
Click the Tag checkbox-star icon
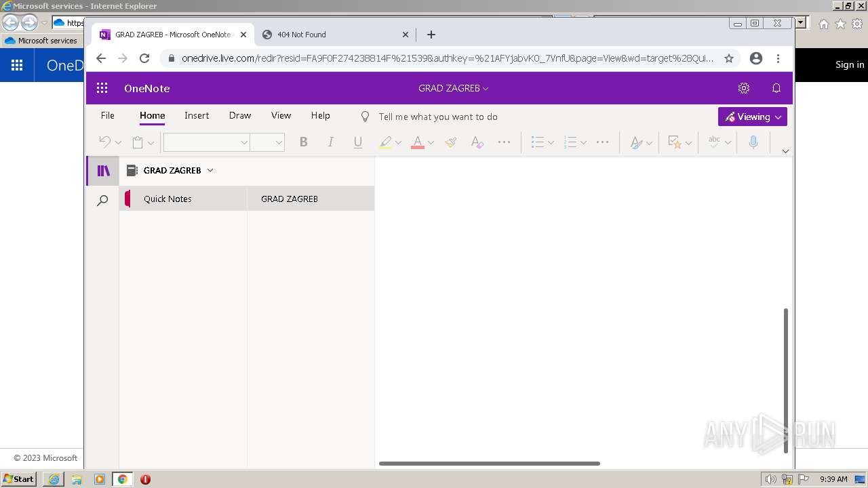pyautogui.click(x=675, y=142)
